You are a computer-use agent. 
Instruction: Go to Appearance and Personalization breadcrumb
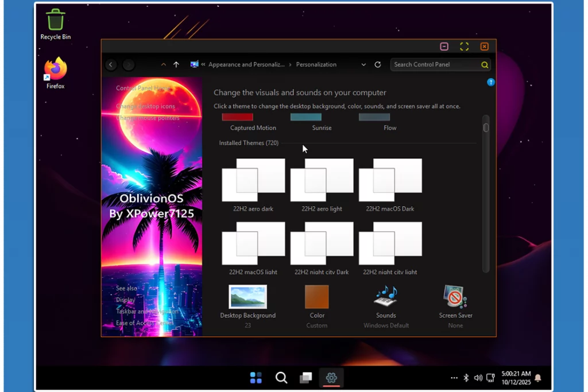tap(246, 65)
